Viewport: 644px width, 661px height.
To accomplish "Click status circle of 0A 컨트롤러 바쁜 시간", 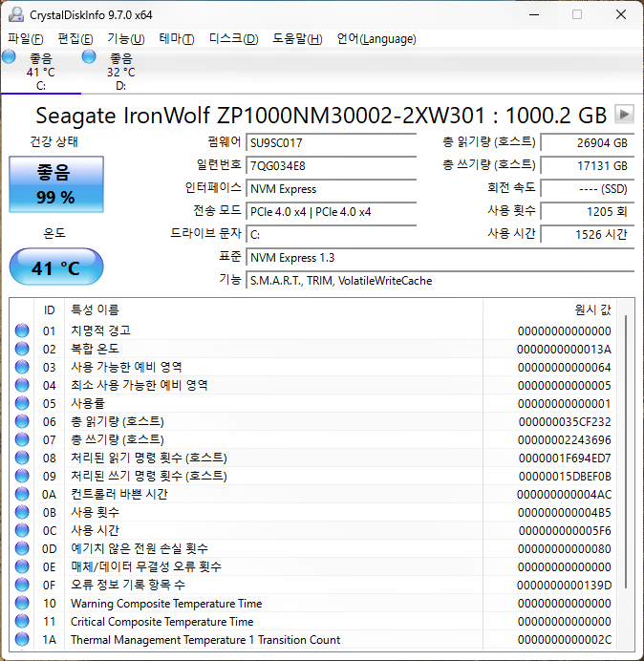I will pyautogui.click(x=22, y=494).
